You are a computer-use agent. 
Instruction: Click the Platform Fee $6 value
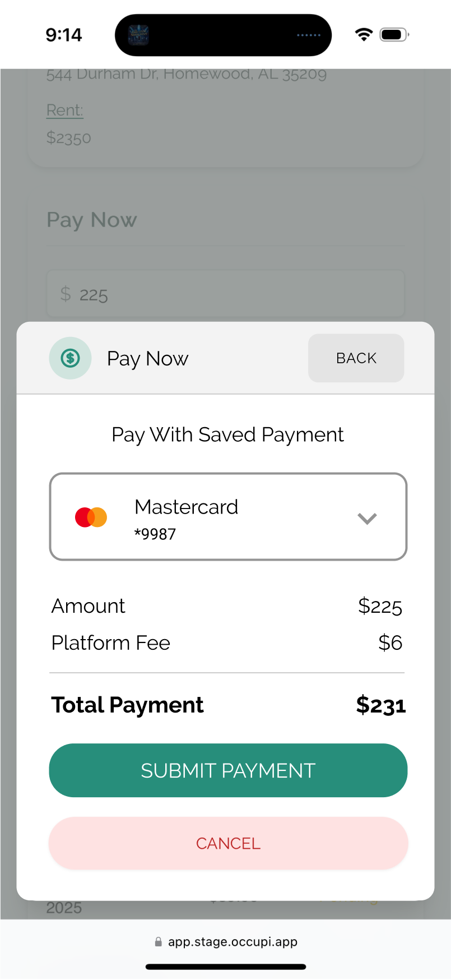(x=390, y=642)
